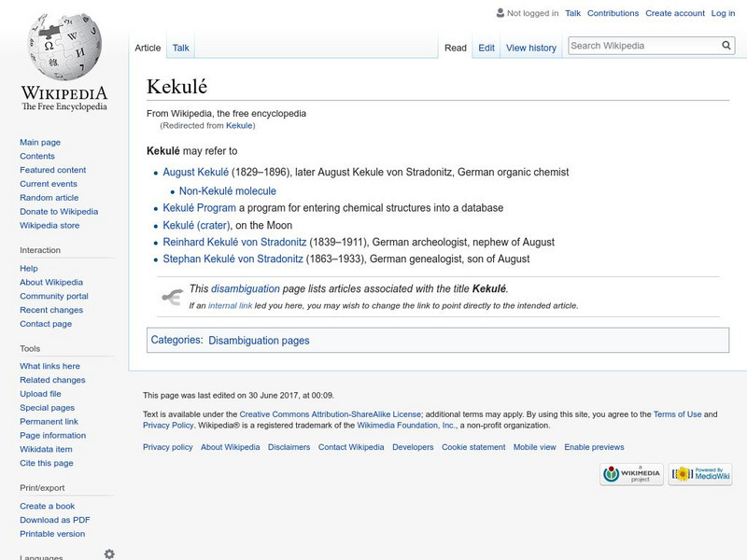This screenshot has height=560, width=747.
Task: Open Current events
Action: (49, 184)
